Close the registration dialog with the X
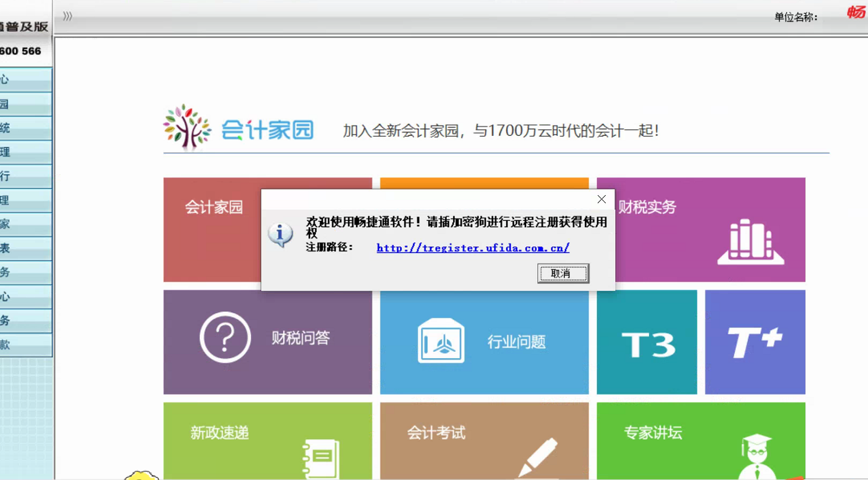This screenshot has height=480, width=868. [x=602, y=199]
